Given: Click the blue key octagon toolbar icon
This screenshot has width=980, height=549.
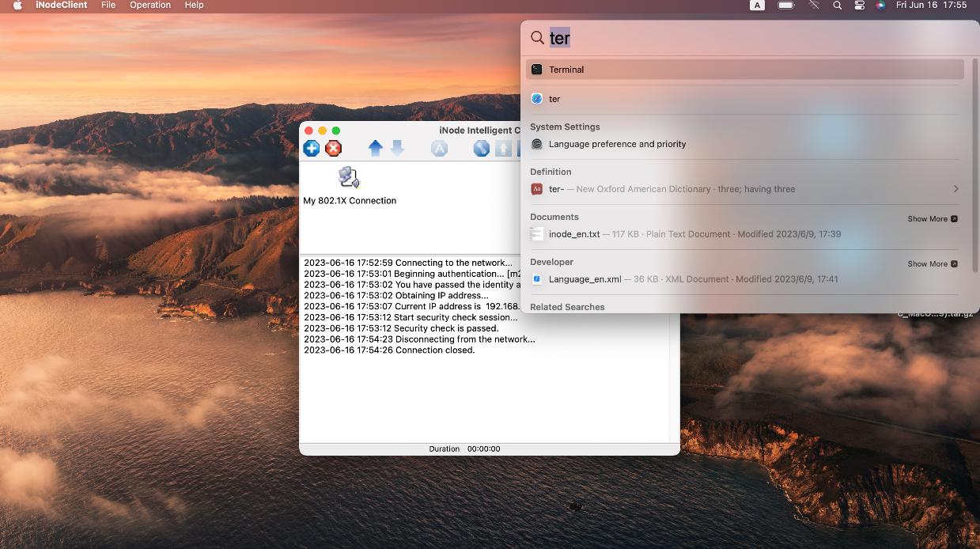Looking at the screenshot, I should [x=482, y=148].
